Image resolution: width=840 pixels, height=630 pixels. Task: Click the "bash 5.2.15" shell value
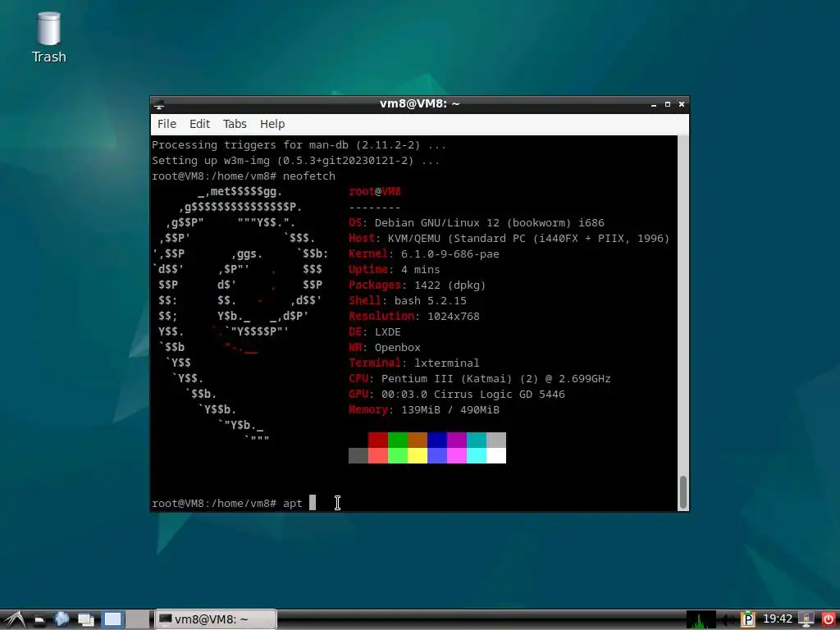[430, 300]
